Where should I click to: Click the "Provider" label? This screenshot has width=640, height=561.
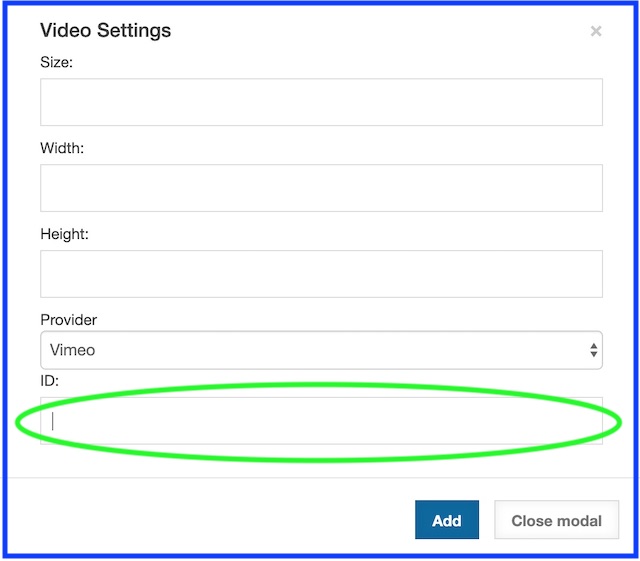[x=69, y=320]
